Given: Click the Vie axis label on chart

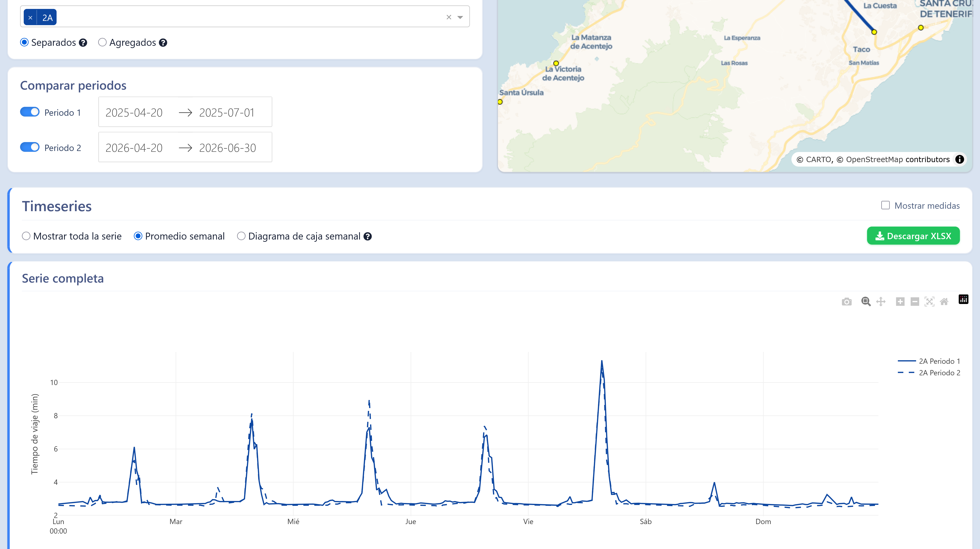Looking at the screenshot, I should pyautogui.click(x=528, y=522).
